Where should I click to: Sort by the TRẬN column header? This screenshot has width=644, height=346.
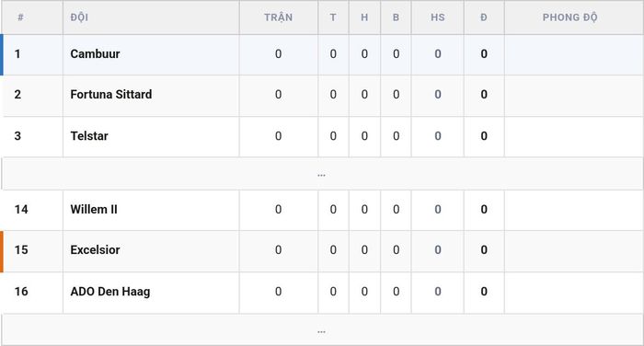click(x=279, y=17)
